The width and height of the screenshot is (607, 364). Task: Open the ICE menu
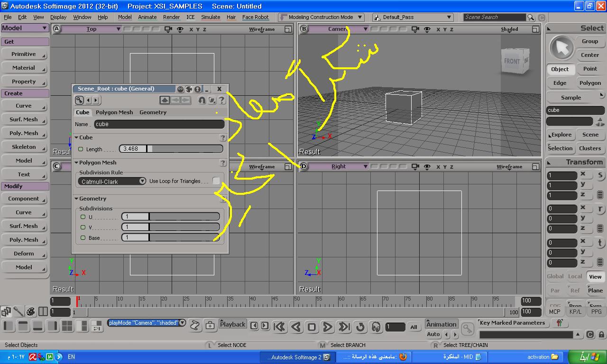tap(190, 17)
